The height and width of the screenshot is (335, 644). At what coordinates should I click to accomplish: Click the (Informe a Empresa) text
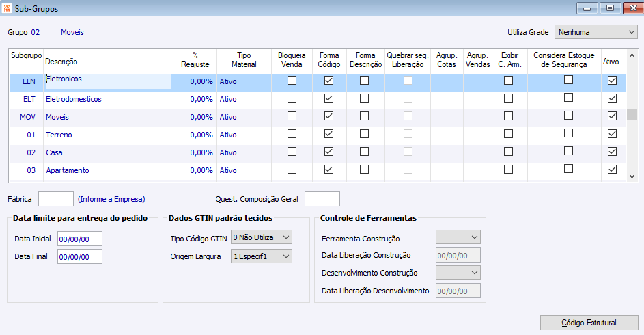[111, 199]
